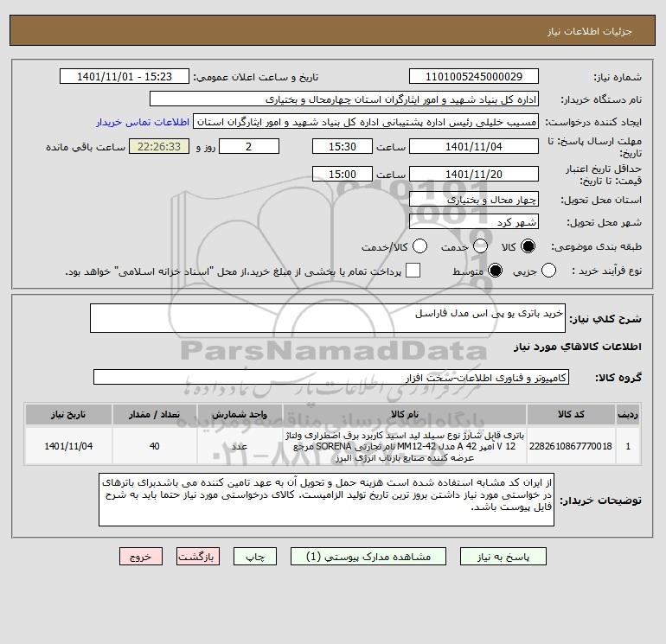The height and width of the screenshot is (644, 666).
Task: Click the تعداد / مقدار column header
Action: point(154,414)
